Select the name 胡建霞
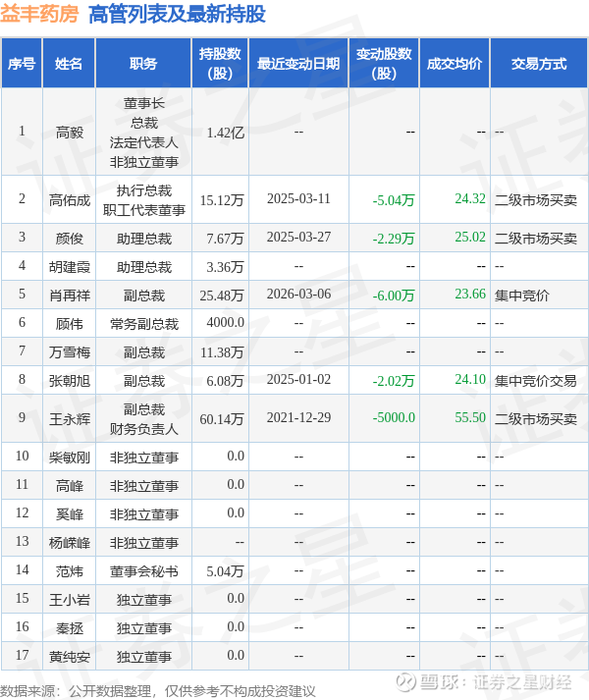 click(x=70, y=267)
